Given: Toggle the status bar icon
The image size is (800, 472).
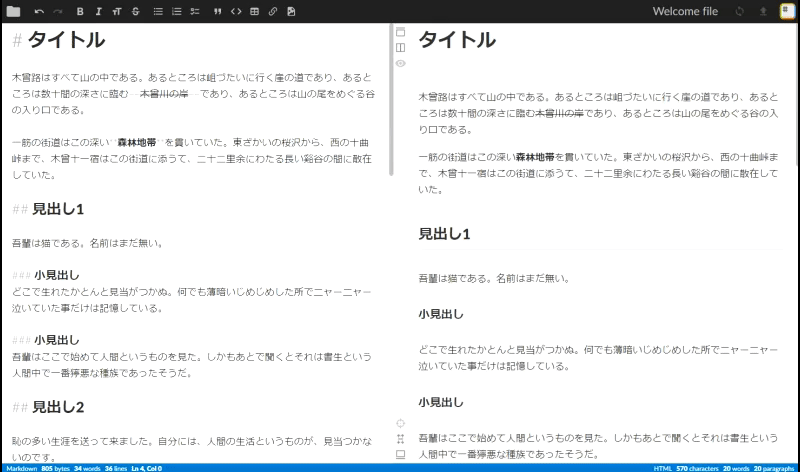Looking at the screenshot, I should tap(401, 454).
